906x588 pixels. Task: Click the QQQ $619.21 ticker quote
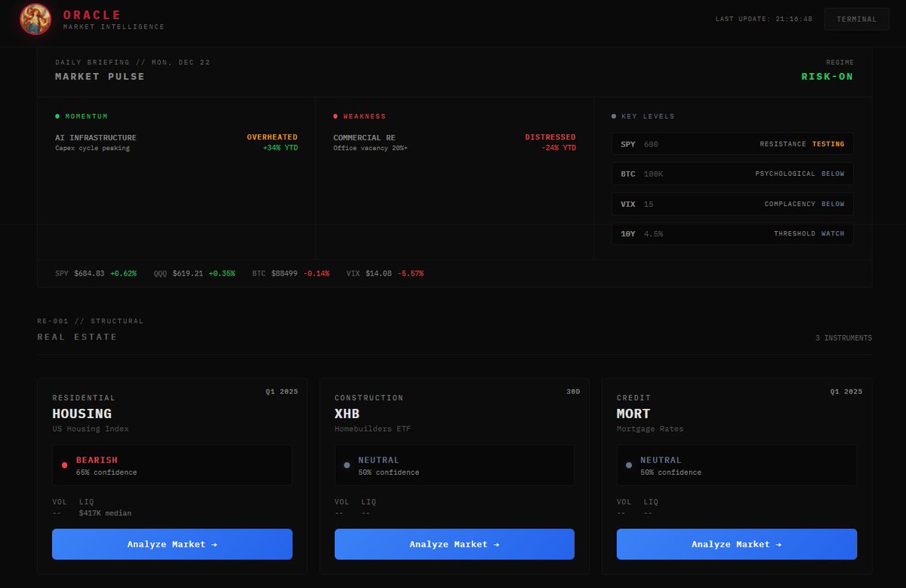click(x=194, y=273)
